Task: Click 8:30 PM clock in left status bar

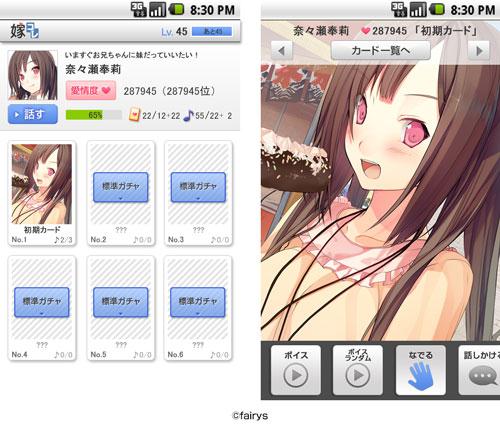Action: tap(213, 10)
